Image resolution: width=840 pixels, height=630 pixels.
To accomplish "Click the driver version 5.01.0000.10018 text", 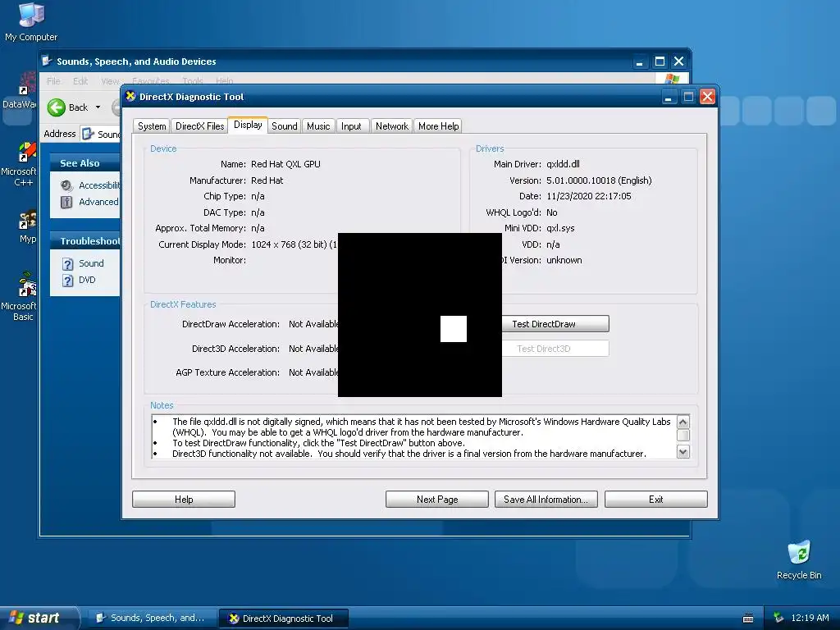I will (x=599, y=180).
